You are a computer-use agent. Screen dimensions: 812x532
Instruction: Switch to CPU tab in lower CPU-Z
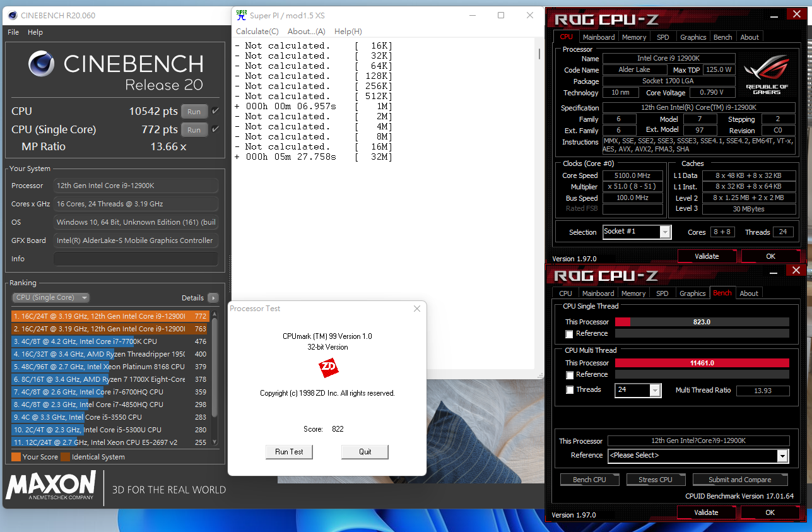(566, 293)
